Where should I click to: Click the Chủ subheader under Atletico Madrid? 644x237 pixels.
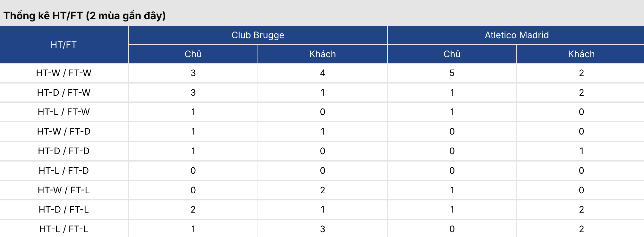pos(452,54)
